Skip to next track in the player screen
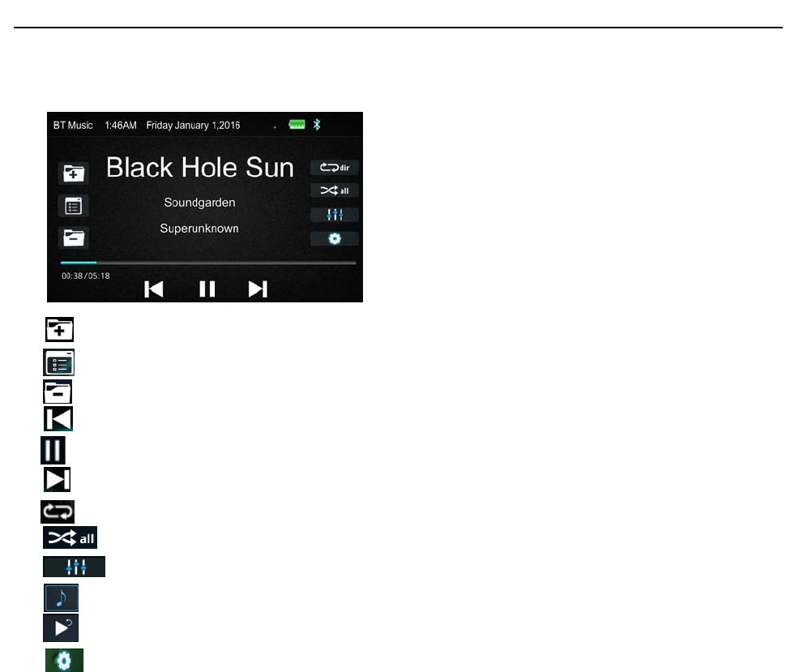 258,289
